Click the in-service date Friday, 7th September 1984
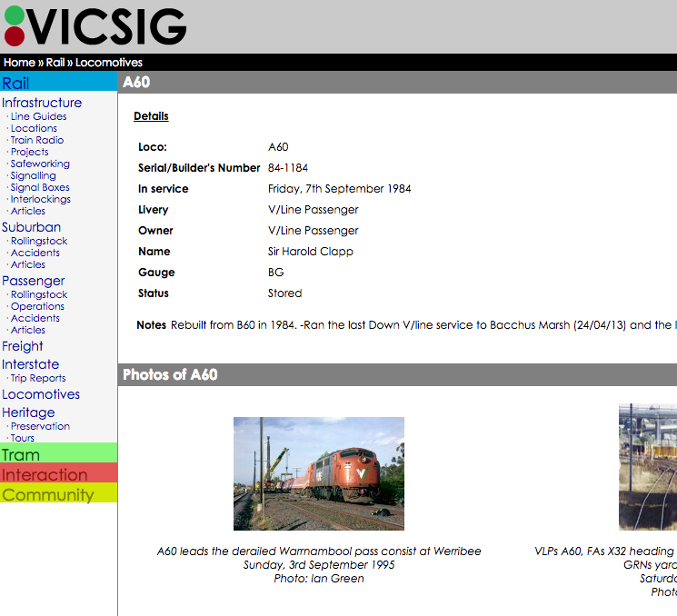This screenshot has width=677, height=616. pos(339,189)
